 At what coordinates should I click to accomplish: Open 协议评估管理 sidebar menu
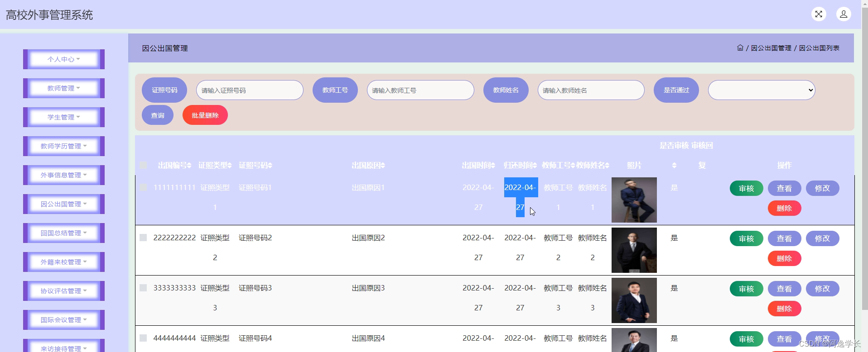[x=64, y=291]
